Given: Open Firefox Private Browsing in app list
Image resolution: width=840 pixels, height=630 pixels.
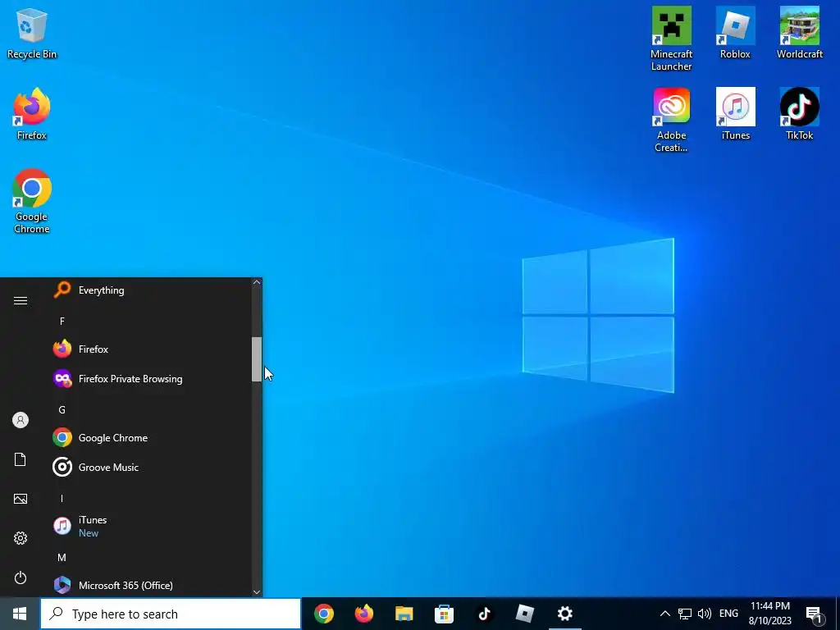Looking at the screenshot, I should (150, 379).
